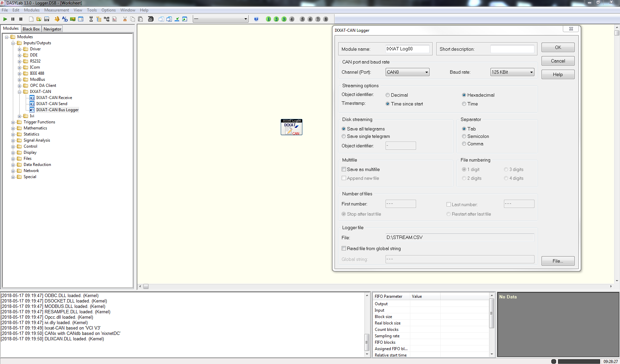Screen dimensions: 620x364
Task: Click the Short description input field
Action: tap(512, 49)
